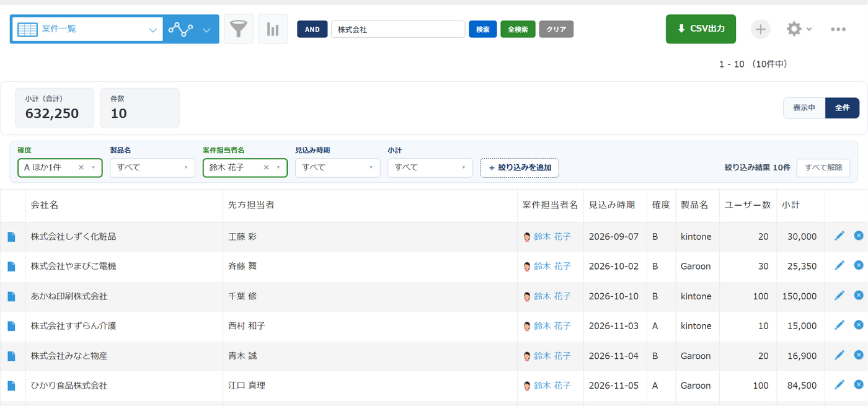Open the 見込み時期 filter dropdown
Viewport: 868px width, 406px height.
pos(338,168)
